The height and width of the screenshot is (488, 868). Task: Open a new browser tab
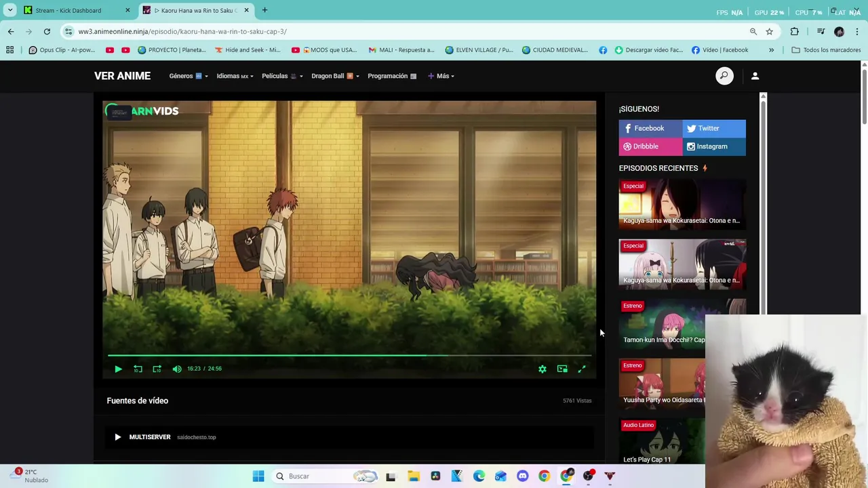[x=264, y=10]
